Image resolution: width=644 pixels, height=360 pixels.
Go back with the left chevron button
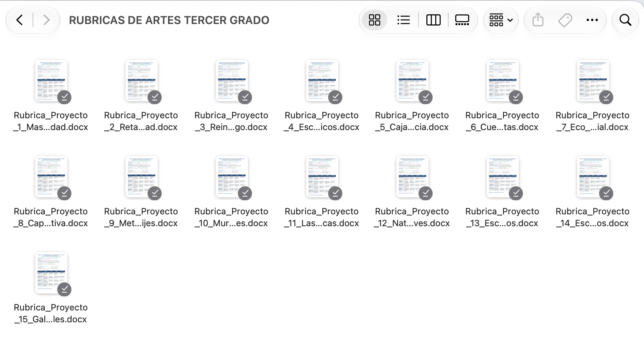pyautogui.click(x=20, y=20)
